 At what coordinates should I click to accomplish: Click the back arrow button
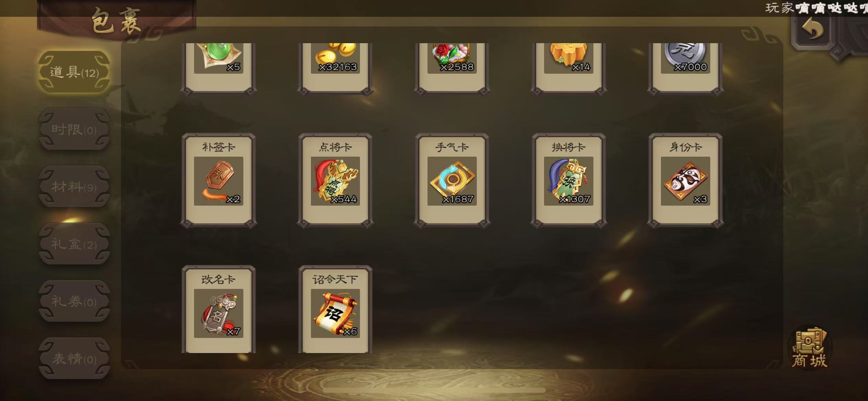point(812,29)
